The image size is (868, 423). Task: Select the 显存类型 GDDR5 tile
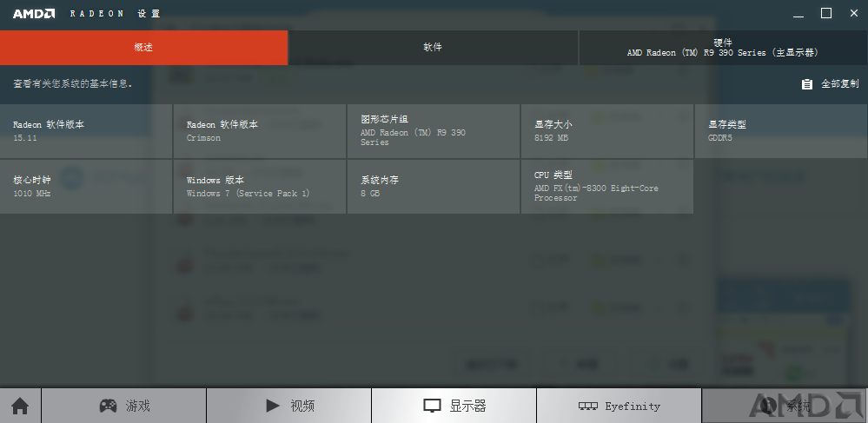pyautogui.click(x=781, y=131)
